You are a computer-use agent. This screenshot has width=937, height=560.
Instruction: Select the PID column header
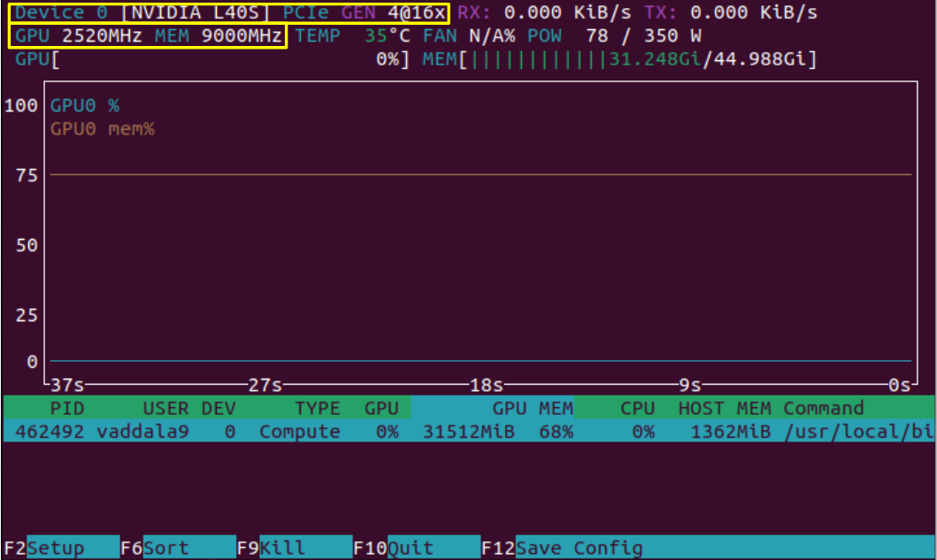(66, 408)
